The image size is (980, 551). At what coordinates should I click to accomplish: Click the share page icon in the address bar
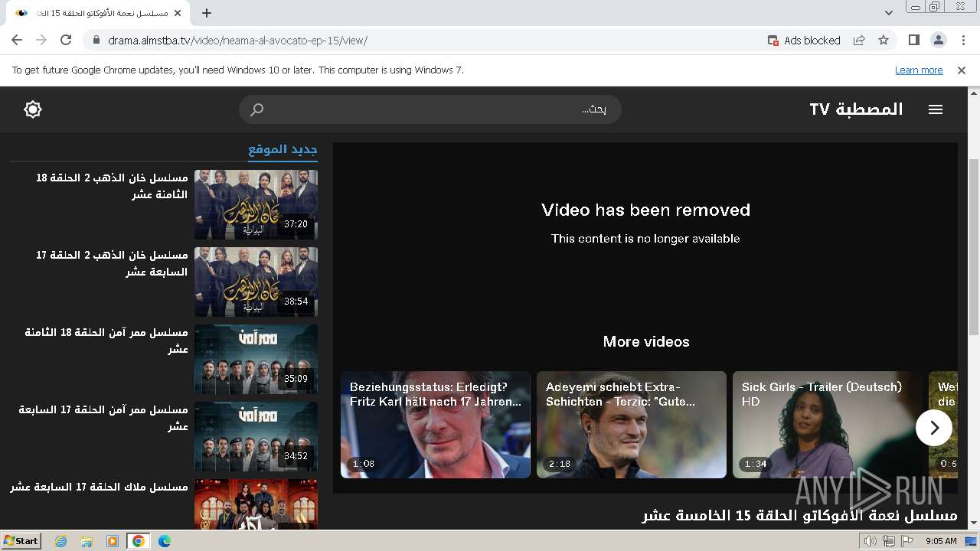[859, 40]
